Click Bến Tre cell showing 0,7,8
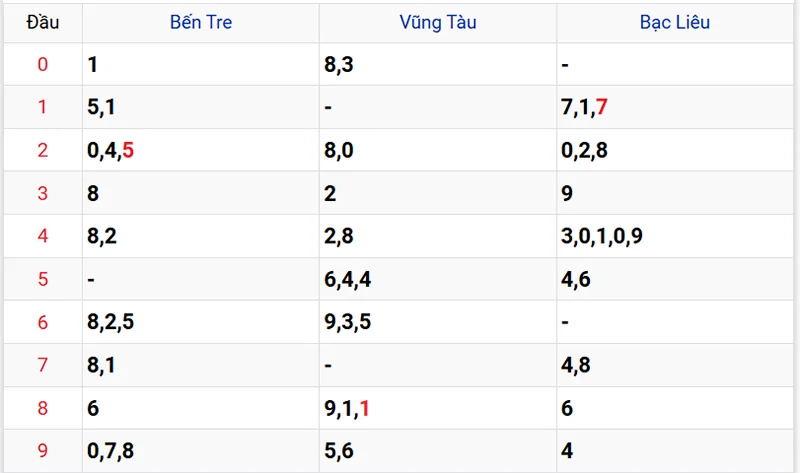The image size is (800, 473). click(x=111, y=451)
